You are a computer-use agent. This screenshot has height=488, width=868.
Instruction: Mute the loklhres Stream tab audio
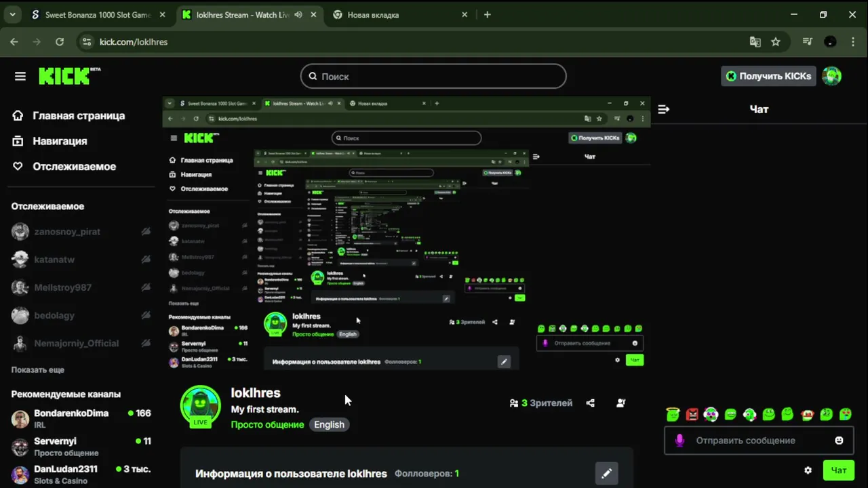click(x=298, y=15)
